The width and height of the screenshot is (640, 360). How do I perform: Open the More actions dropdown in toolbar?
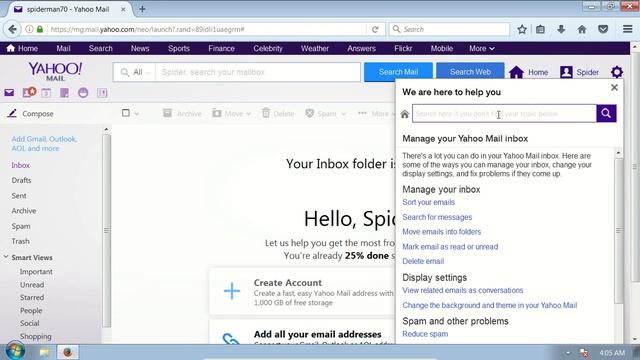click(x=376, y=113)
